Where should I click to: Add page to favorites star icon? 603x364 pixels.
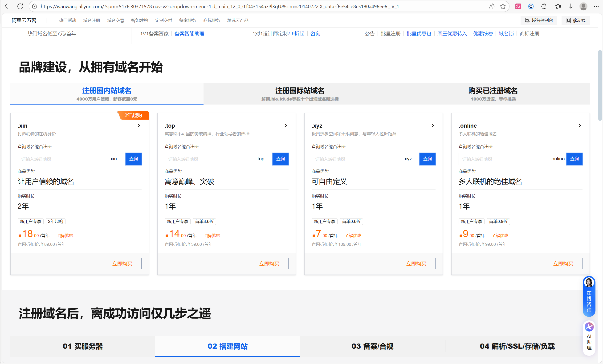503,6
